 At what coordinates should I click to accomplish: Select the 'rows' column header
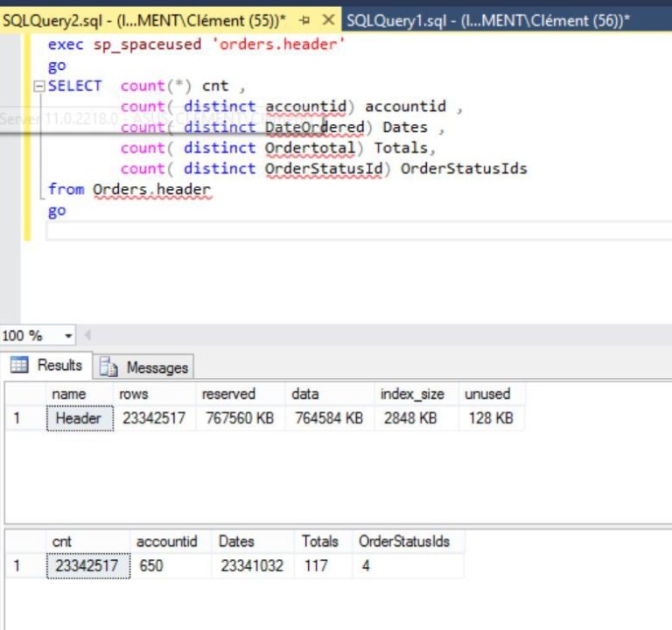click(133, 395)
